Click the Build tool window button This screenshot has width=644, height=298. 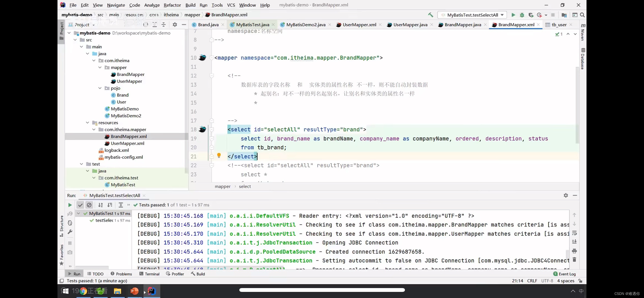pyautogui.click(x=198, y=274)
